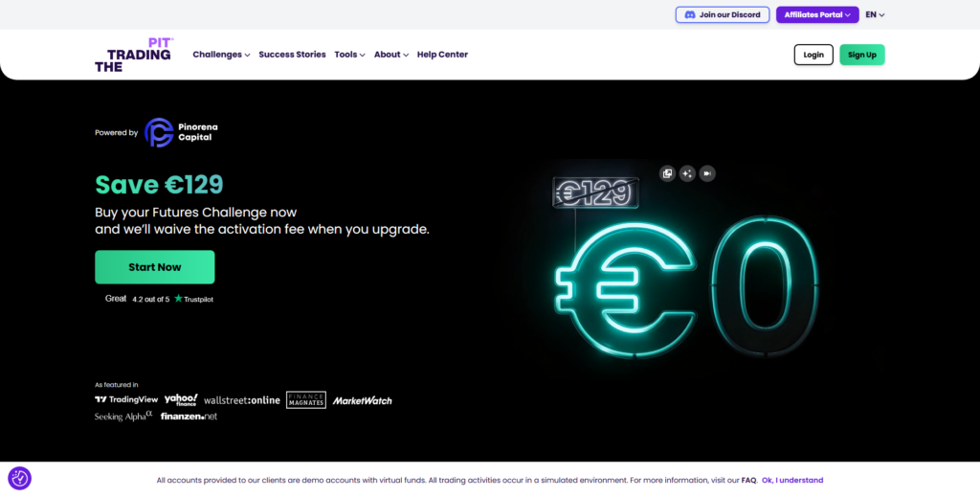Click the Finance Magnates logo

[306, 399]
